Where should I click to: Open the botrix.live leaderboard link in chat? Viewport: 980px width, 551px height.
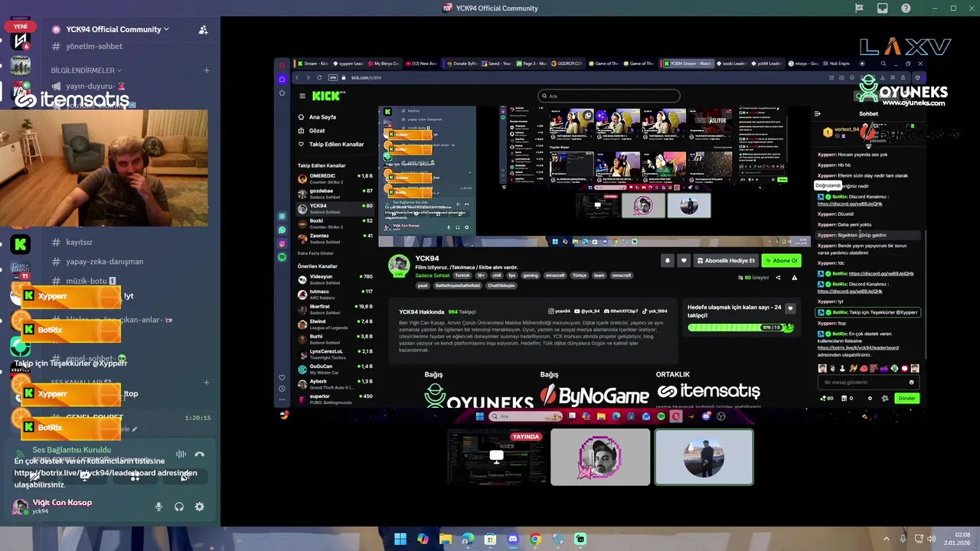coord(857,347)
